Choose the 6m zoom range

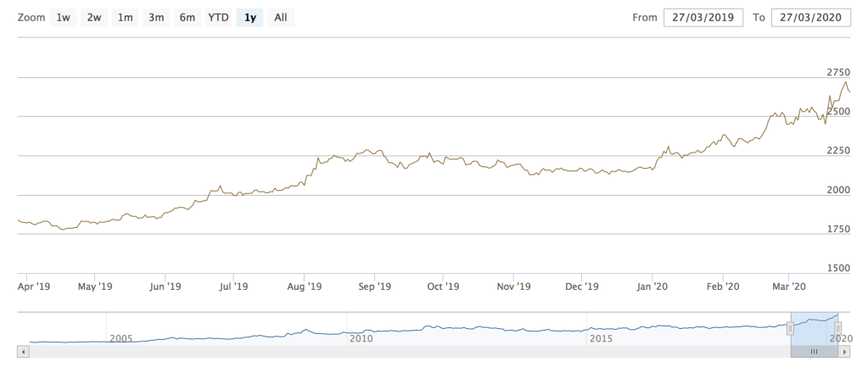click(187, 18)
